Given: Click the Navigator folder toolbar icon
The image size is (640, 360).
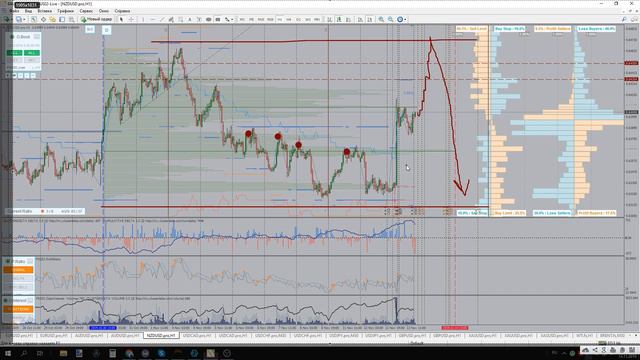Looking at the screenshot, I should (x=53, y=19).
